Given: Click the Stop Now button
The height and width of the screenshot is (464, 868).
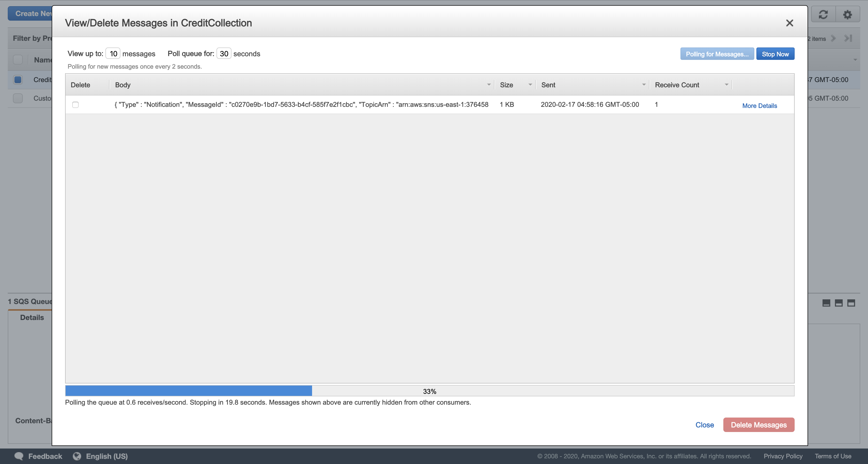Looking at the screenshot, I should (775, 54).
